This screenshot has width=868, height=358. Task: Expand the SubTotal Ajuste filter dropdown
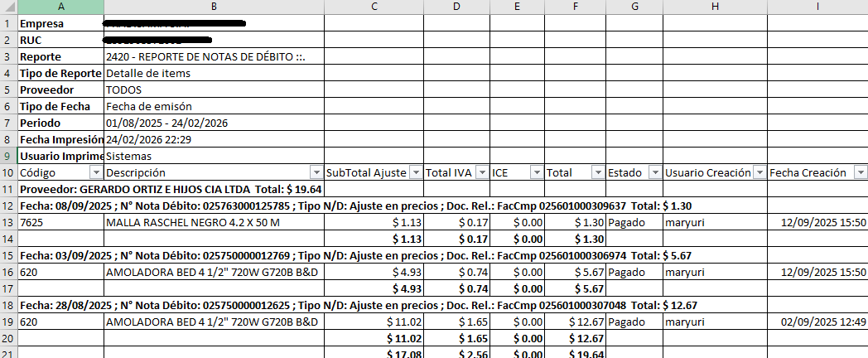pos(415,172)
